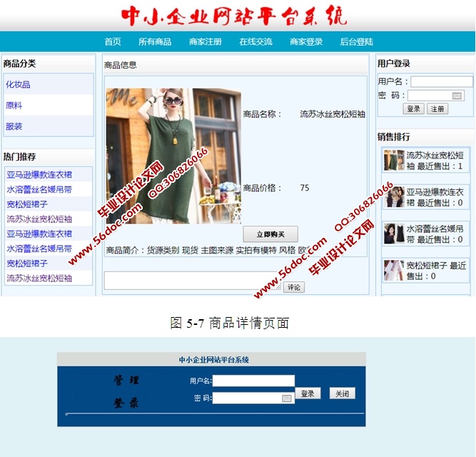Open the 所有商品 navigation item
Viewport: 476px width, 457px height.
click(155, 41)
